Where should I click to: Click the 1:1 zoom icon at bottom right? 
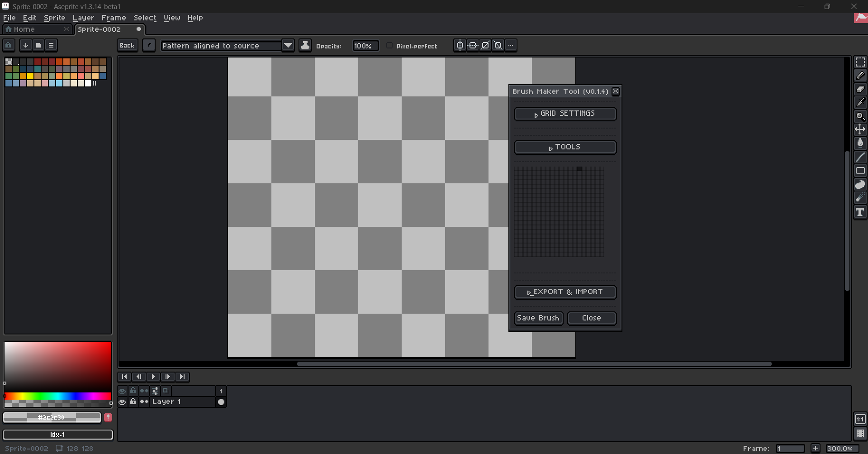click(860, 419)
